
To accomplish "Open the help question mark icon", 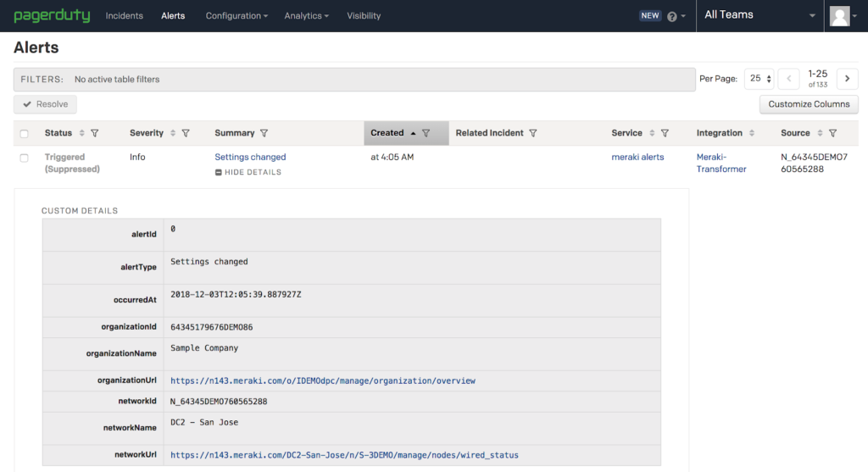I will pyautogui.click(x=672, y=17).
